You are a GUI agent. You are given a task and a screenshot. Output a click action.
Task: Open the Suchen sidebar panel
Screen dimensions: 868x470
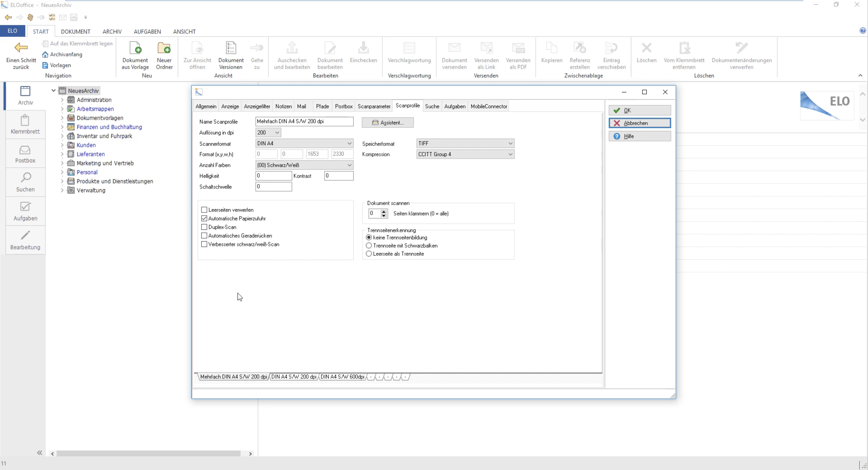coord(25,183)
